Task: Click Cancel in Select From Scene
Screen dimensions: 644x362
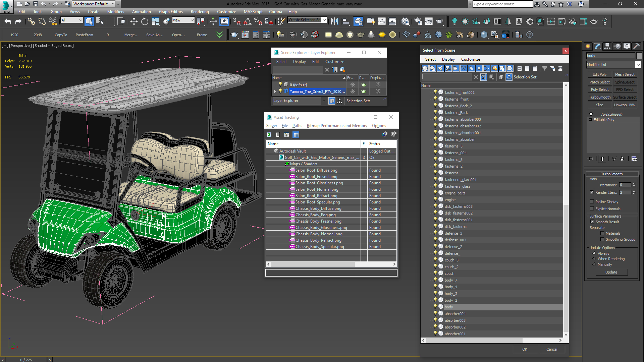Action: (552, 349)
